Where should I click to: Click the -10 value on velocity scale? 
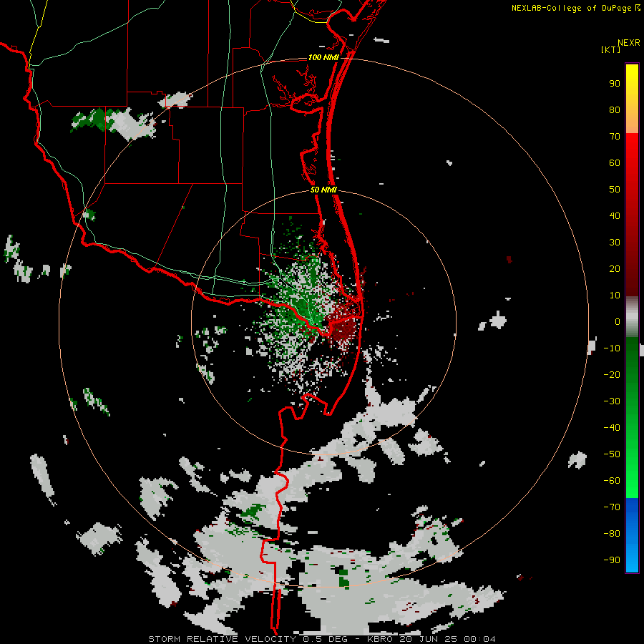[612, 348]
